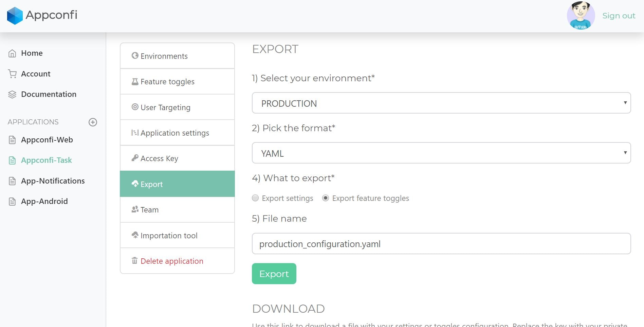Click the Appconfi-Task document icon
This screenshot has height=327, width=644.
(x=12, y=160)
